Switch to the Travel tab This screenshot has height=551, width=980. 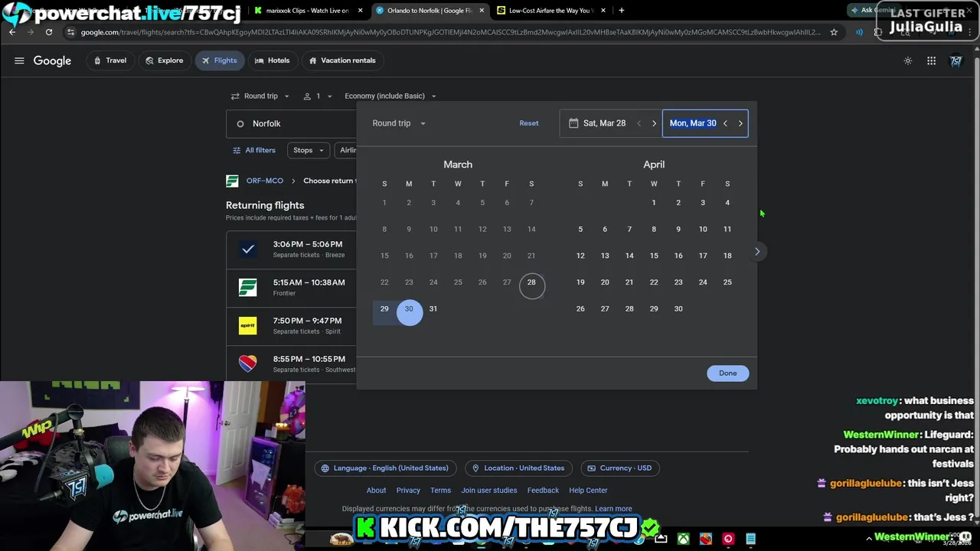(109, 60)
